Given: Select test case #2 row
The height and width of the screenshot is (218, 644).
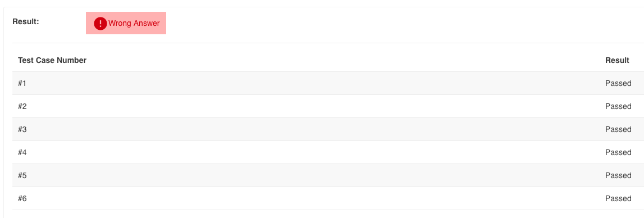Looking at the screenshot, I should tap(328, 106).
